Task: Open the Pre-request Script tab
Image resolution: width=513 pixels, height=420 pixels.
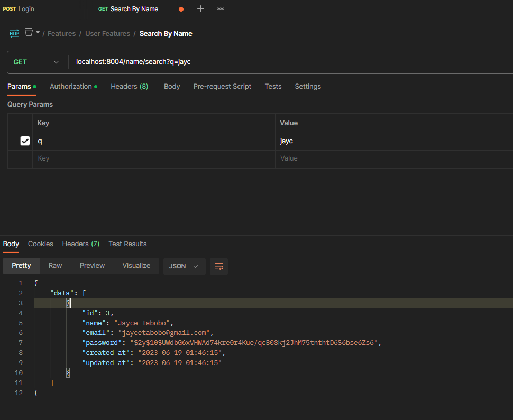Action: (x=222, y=86)
